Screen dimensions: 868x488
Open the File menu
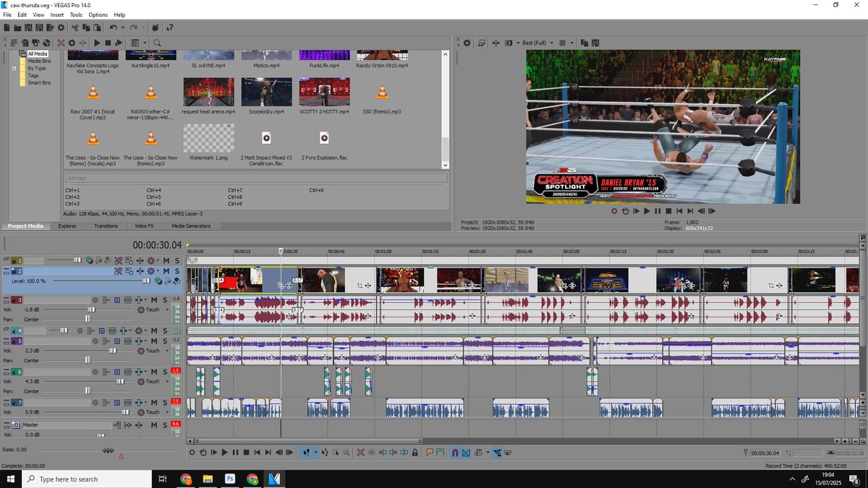point(7,14)
